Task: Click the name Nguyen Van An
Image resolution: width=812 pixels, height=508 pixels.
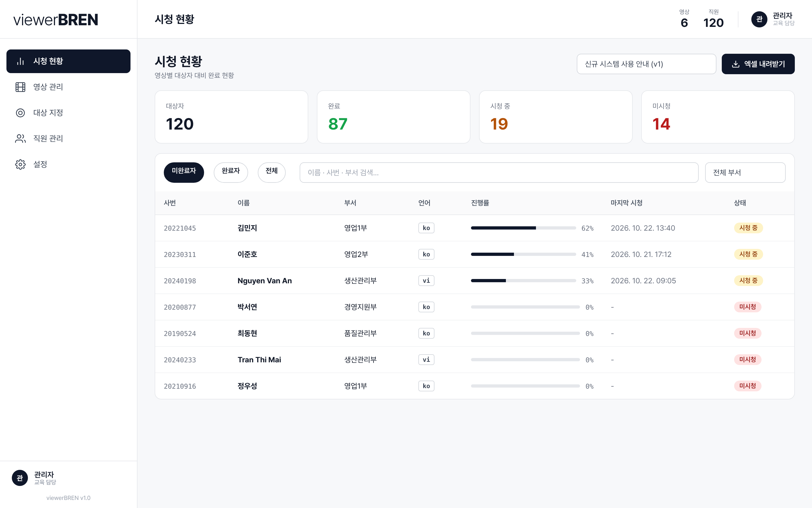Action: pos(264,281)
